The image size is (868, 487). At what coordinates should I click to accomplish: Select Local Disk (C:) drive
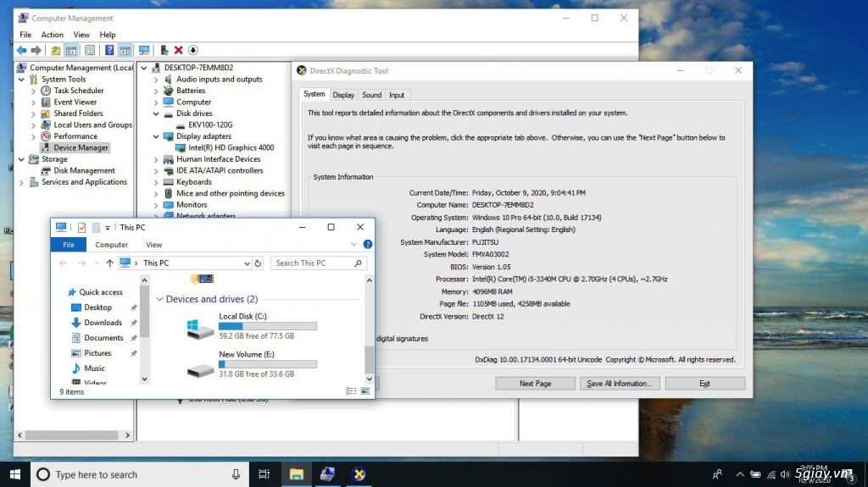(x=251, y=326)
